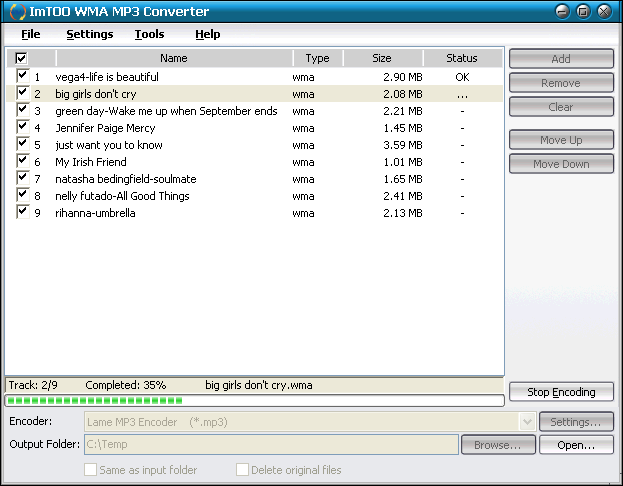Click the '2.13 MB' size cell
This screenshot has width=623, height=486.
[402, 213]
